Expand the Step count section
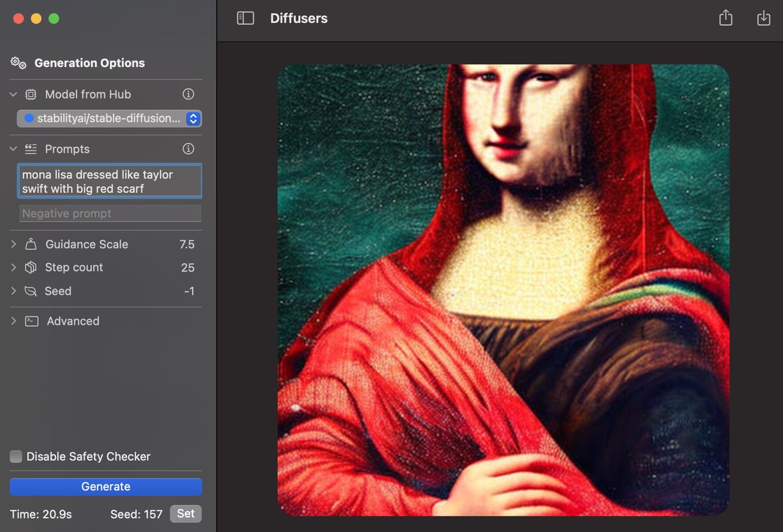Image resolution: width=783 pixels, height=532 pixels. coord(14,267)
